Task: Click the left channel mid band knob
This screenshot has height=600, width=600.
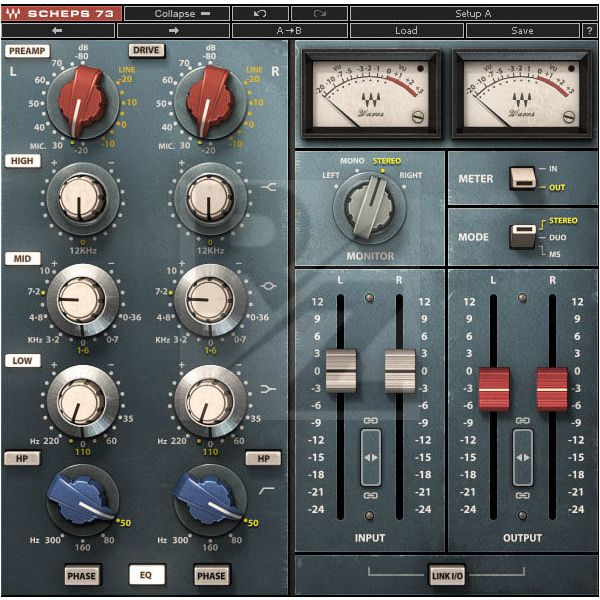Action: 82,300
